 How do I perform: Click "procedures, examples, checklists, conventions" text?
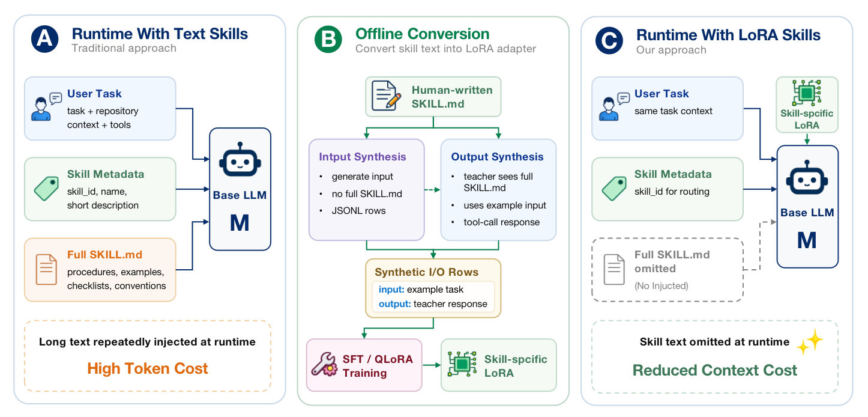click(116, 279)
